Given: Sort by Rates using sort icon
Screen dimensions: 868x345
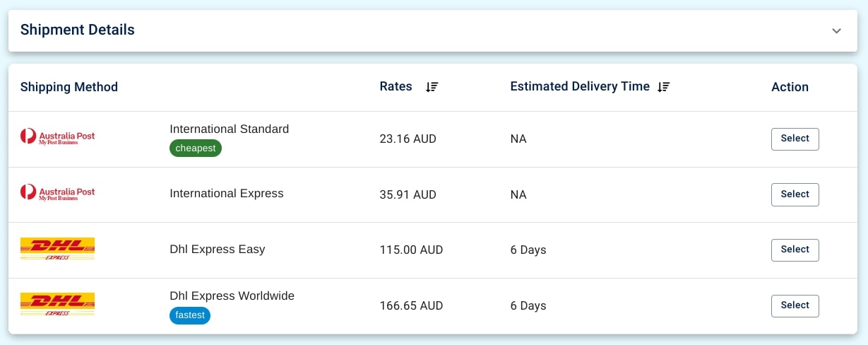Looking at the screenshot, I should 432,87.
